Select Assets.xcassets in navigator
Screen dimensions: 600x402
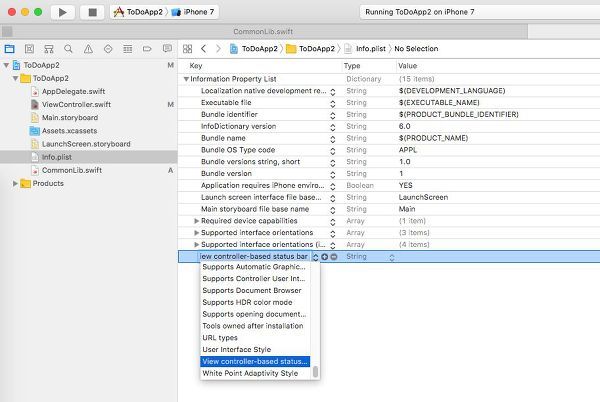click(x=69, y=131)
